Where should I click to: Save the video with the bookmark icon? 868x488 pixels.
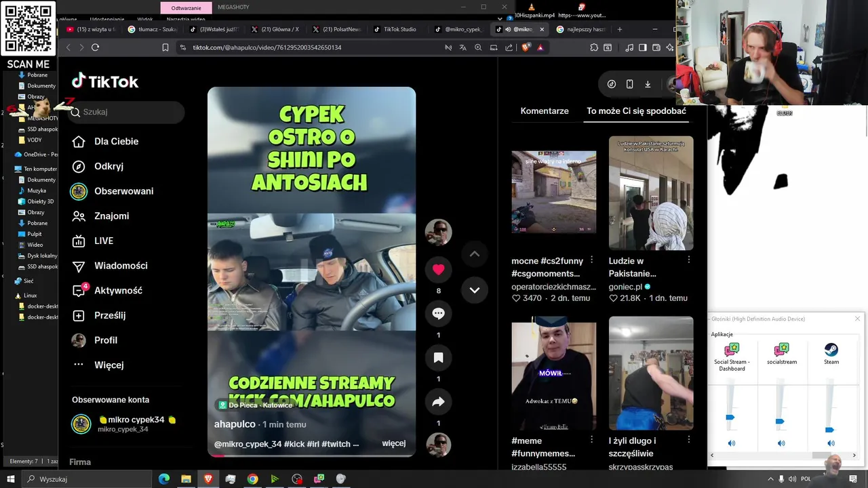(438, 358)
